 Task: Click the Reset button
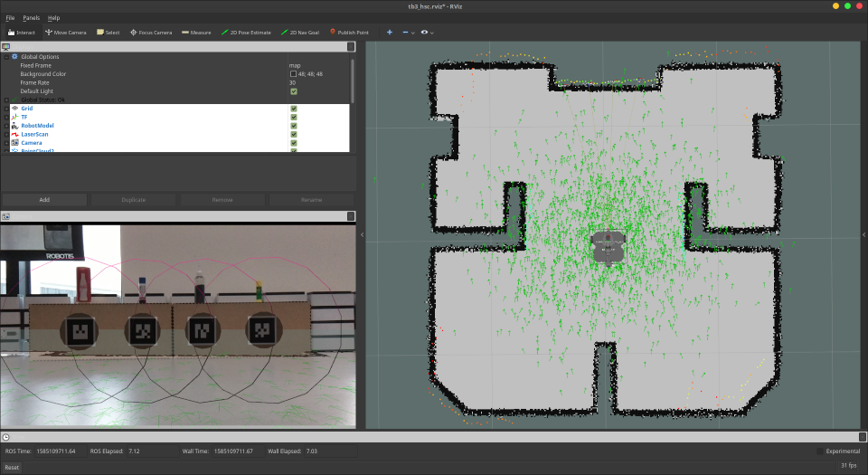coord(12,467)
